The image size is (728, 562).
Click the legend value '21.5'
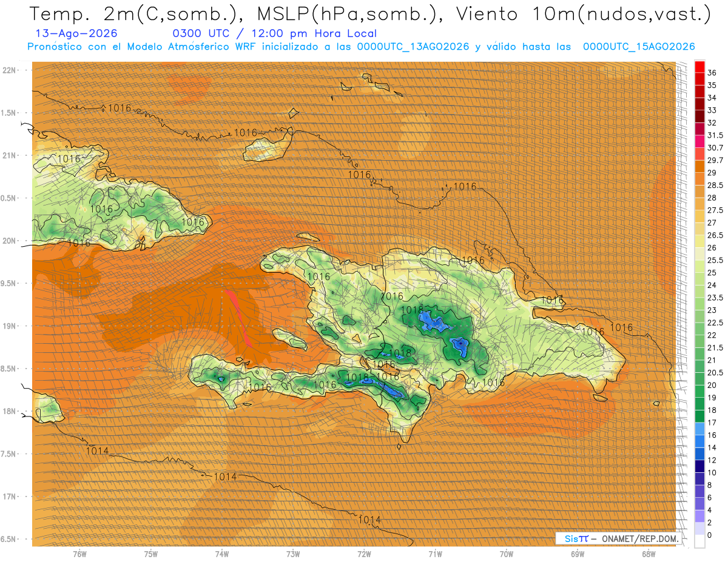pos(715,348)
